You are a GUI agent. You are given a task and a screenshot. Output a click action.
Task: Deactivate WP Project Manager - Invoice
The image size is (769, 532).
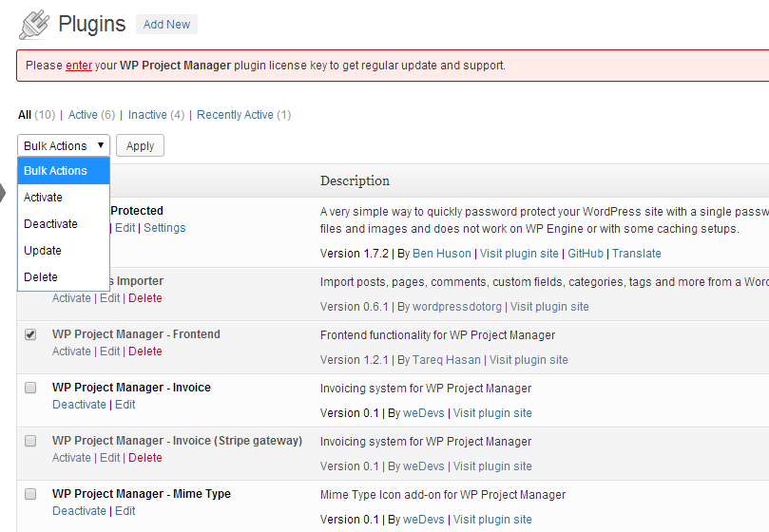(x=80, y=405)
